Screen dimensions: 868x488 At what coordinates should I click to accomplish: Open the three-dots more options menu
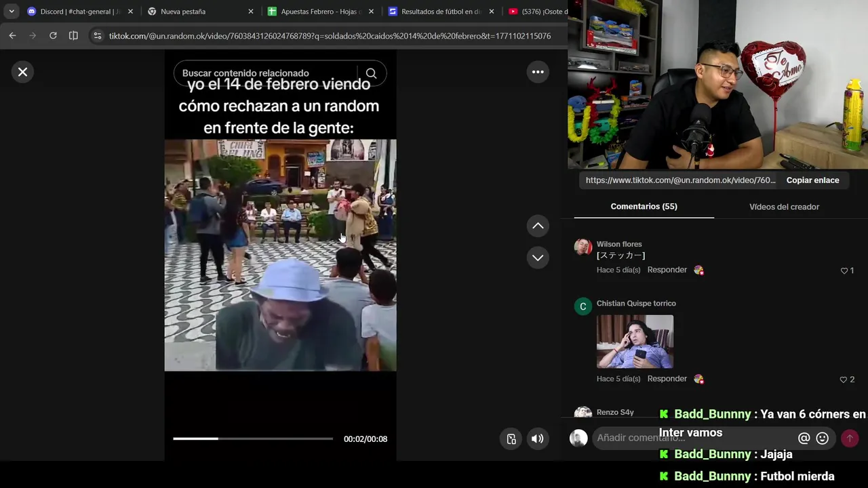tap(538, 72)
